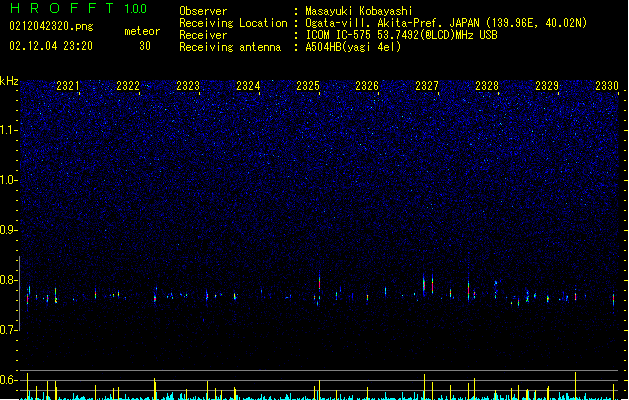Screen dimensions: 629x400
Task: Click the 2328 time marker
Action: click(487, 85)
